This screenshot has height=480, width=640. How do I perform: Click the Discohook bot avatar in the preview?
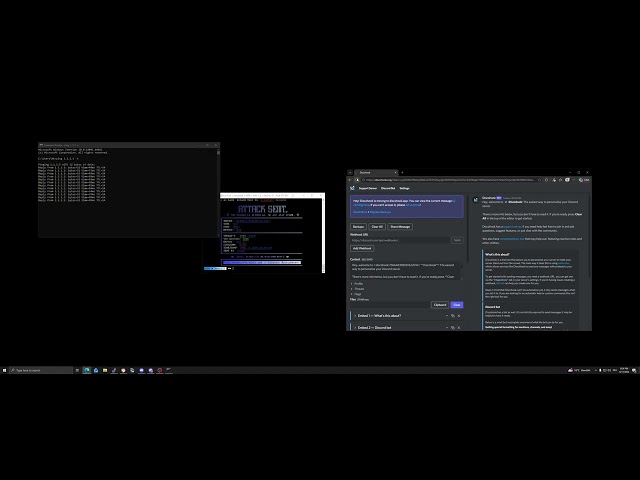click(x=476, y=200)
